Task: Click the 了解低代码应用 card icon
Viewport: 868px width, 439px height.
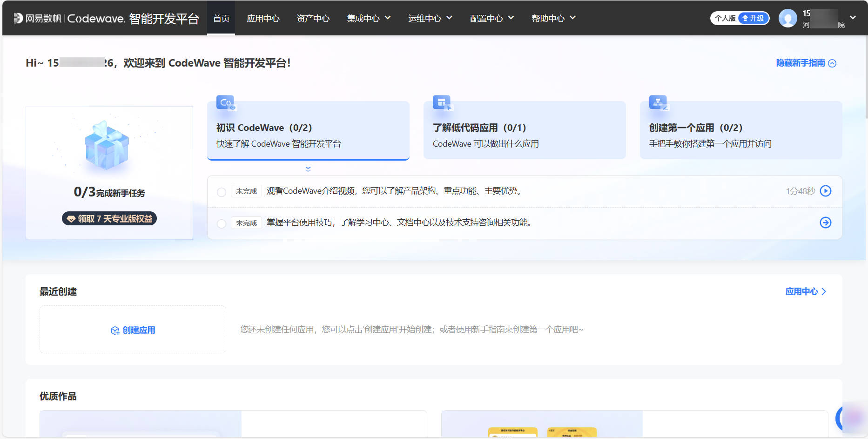Action: [443, 102]
